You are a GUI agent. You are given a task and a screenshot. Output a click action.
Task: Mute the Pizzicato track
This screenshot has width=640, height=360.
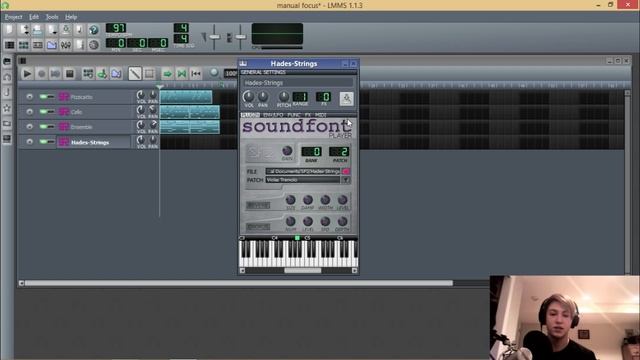coord(43,97)
